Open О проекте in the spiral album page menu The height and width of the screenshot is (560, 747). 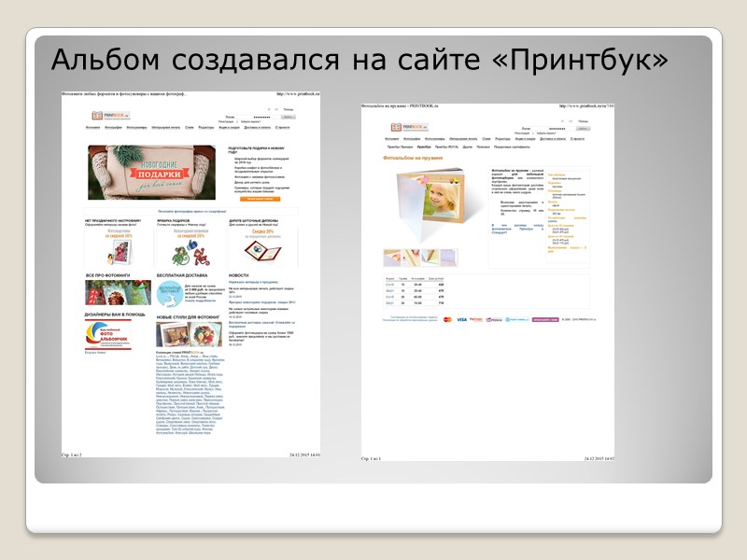[x=577, y=139]
